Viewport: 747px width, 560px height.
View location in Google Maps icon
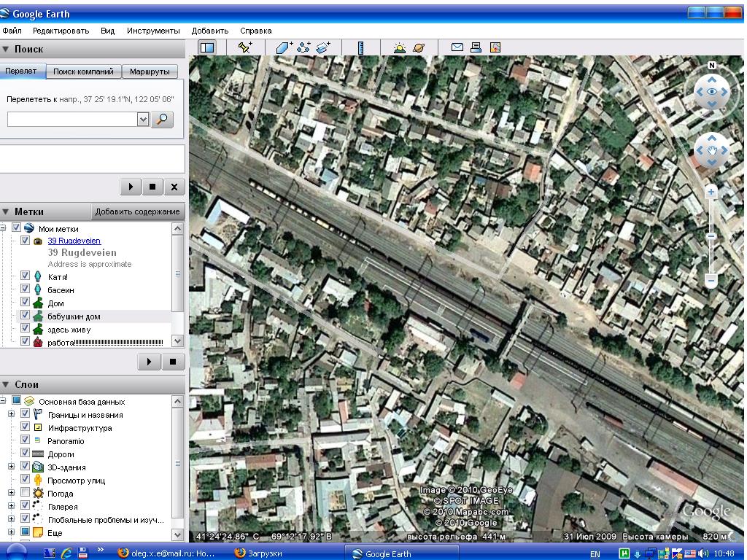pos(495,47)
